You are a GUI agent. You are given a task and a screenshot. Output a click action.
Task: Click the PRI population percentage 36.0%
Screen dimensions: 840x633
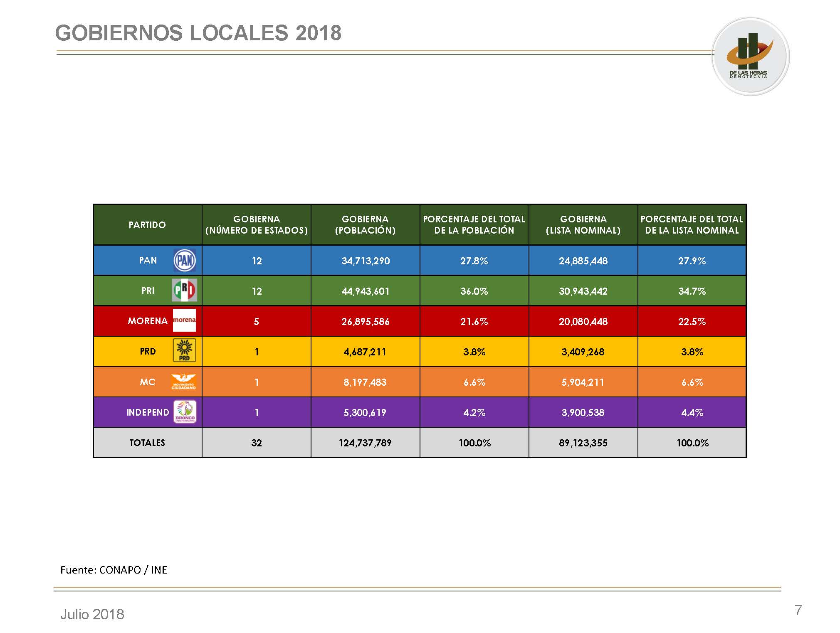(474, 291)
